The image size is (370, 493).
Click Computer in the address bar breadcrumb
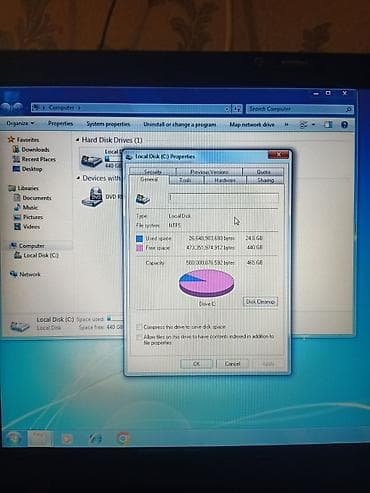(x=61, y=108)
